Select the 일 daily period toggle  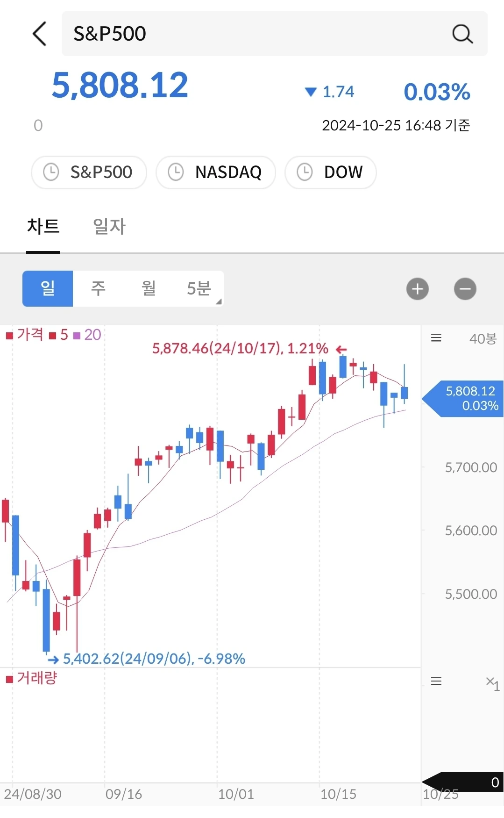tap(48, 288)
